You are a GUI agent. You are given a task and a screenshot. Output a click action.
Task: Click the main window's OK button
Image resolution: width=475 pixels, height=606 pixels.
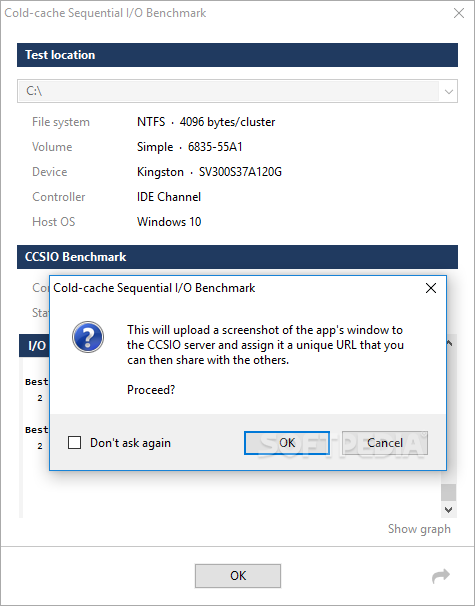click(x=238, y=576)
